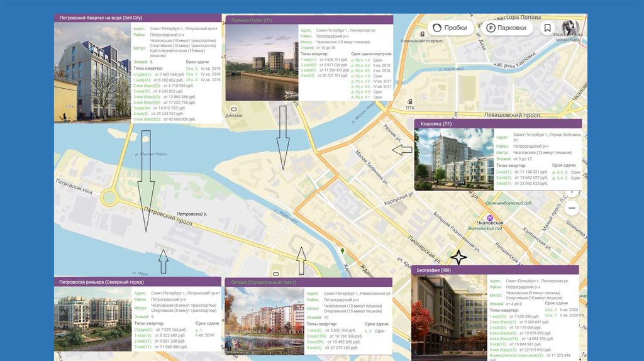Select Корпусная ул. street label
The width and height of the screenshot is (644, 361).
(x=399, y=199)
